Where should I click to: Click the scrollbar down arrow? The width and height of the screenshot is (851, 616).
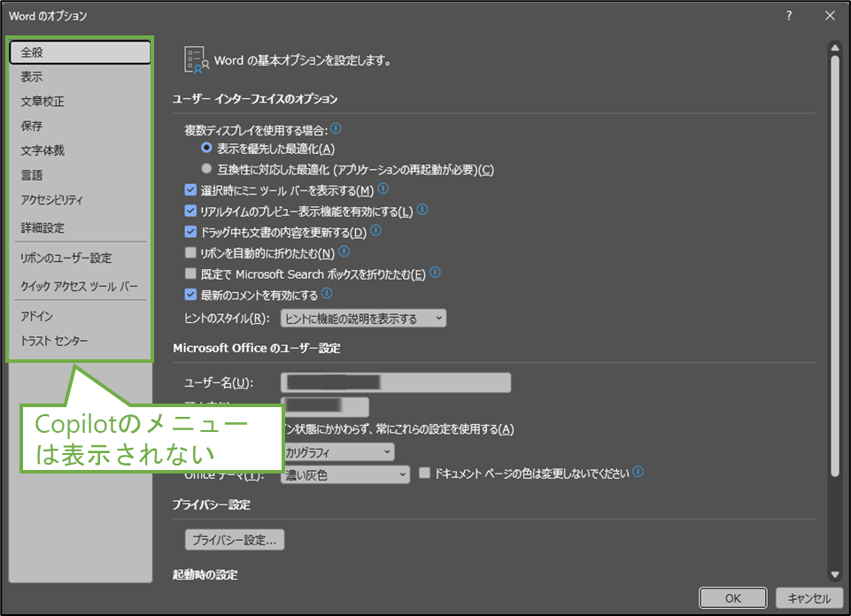click(x=835, y=574)
